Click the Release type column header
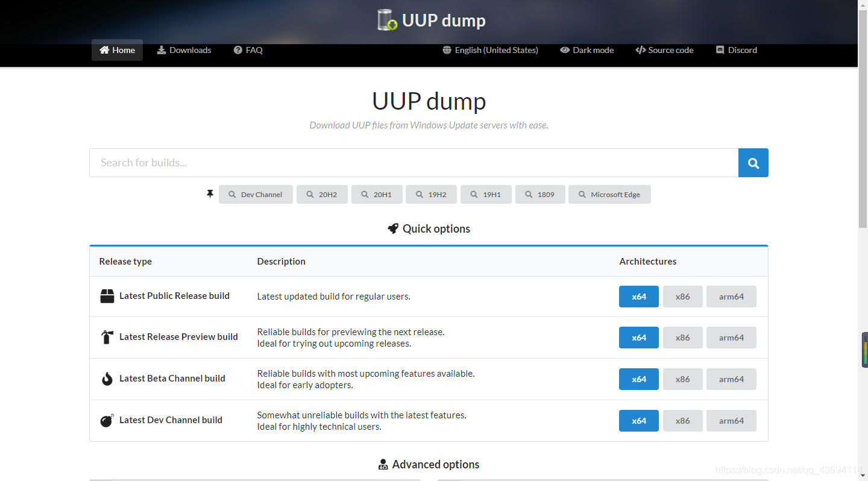Viewport: 868px width, 481px height. point(125,262)
